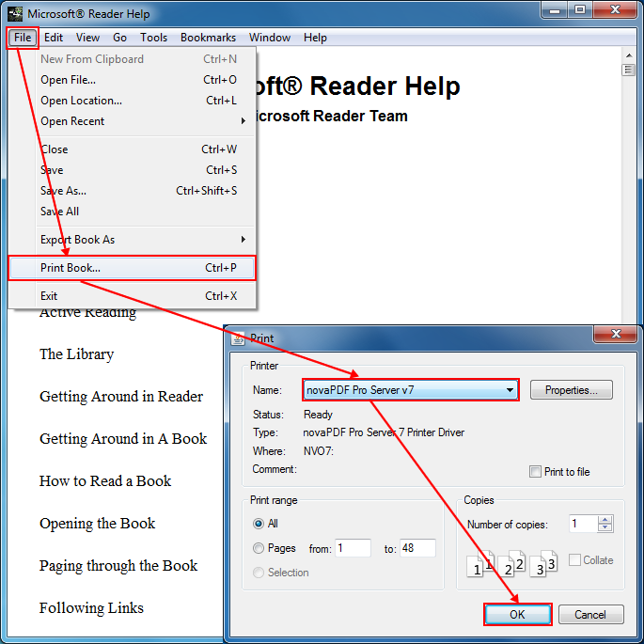The height and width of the screenshot is (644, 644).
Task: Open Paging through the Book link
Action: click(x=118, y=566)
